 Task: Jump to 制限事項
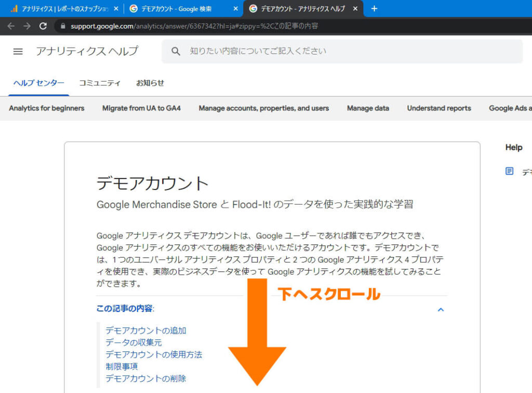point(122,367)
